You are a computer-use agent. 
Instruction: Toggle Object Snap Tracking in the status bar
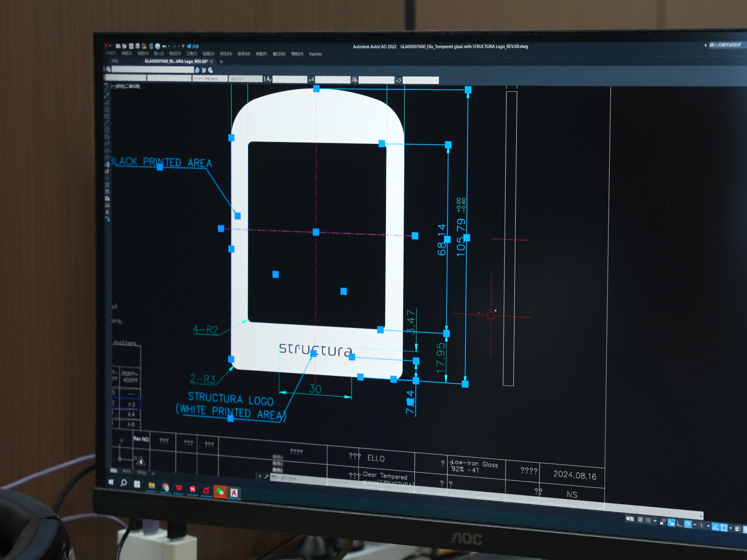tap(715, 527)
